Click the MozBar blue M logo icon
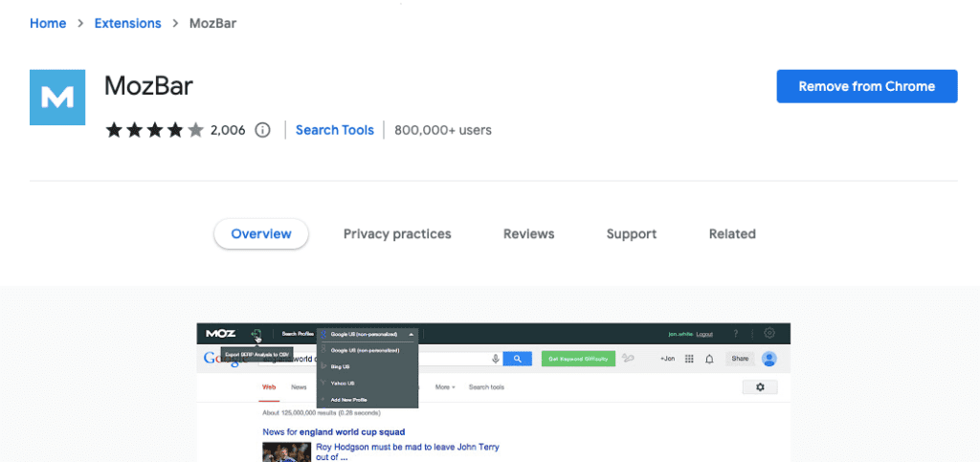This screenshot has width=980, height=462. click(x=57, y=98)
